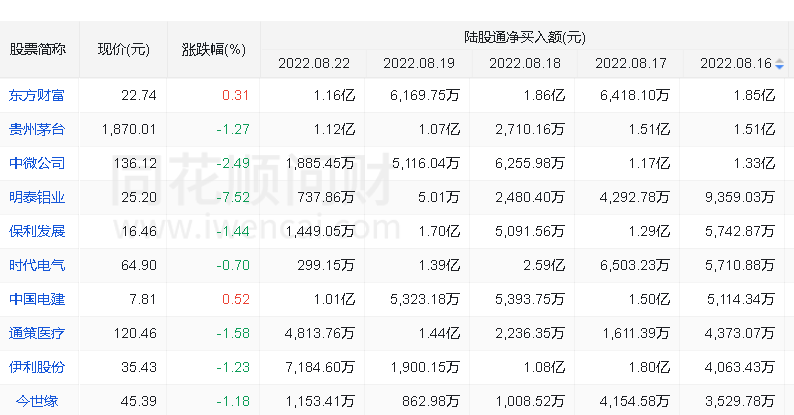The width and height of the screenshot is (794, 415).
Task: Select the 2022.08.19 date column header
Action: point(419,63)
